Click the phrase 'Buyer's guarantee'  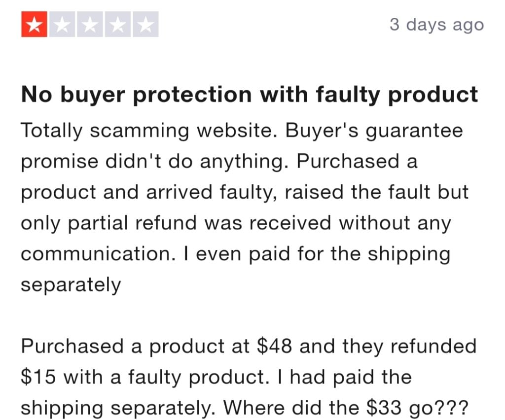tap(374, 131)
